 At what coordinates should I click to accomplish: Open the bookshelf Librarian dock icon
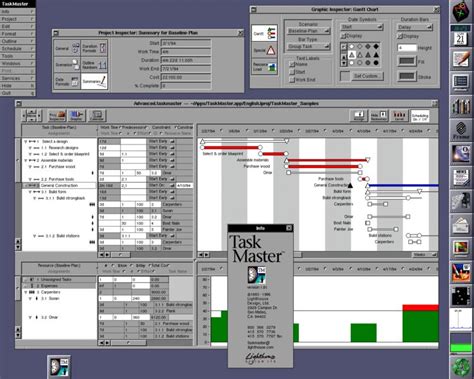[461, 107]
